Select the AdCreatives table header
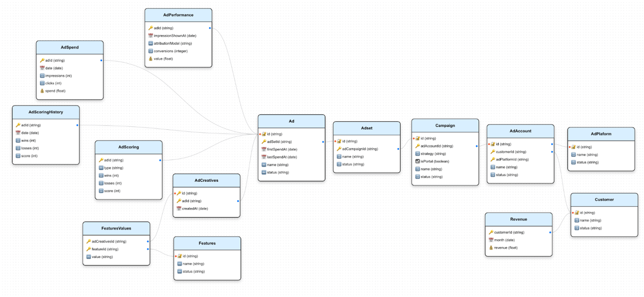The height and width of the screenshot is (297, 644). click(x=206, y=180)
